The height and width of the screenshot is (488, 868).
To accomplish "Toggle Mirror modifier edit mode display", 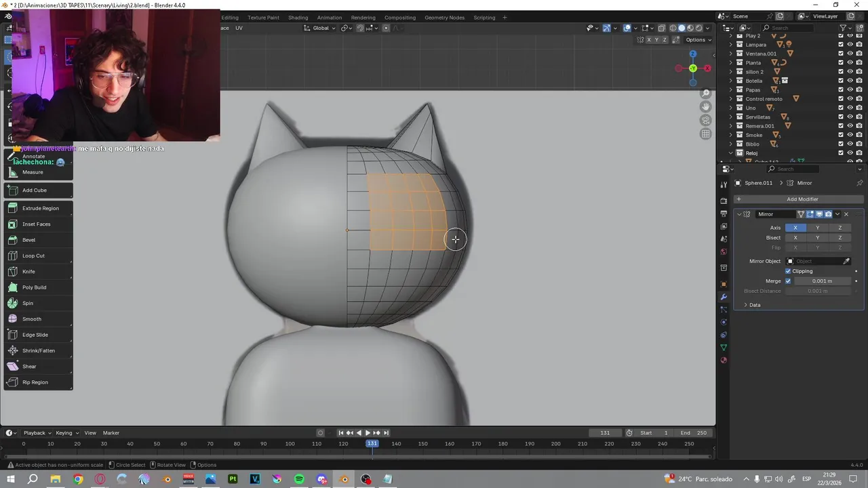I will tap(810, 214).
